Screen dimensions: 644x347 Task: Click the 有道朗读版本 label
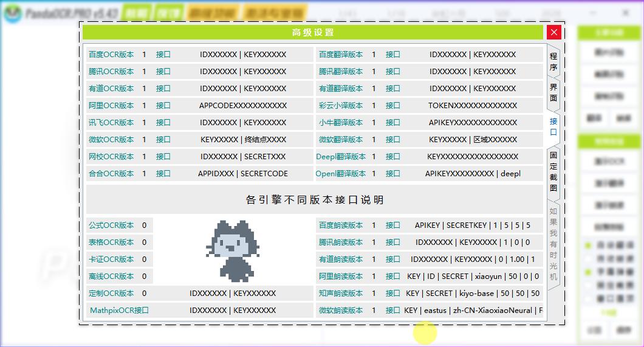(x=341, y=259)
